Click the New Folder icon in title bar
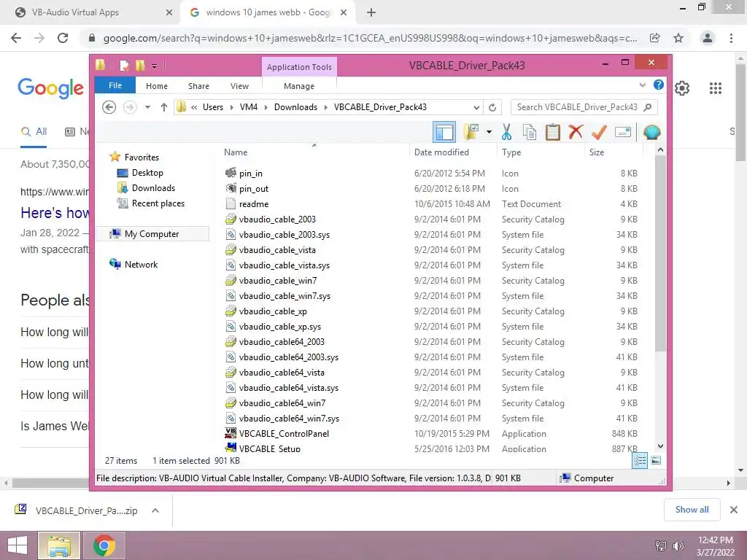The height and width of the screenshot is (560, 747). 140,65
